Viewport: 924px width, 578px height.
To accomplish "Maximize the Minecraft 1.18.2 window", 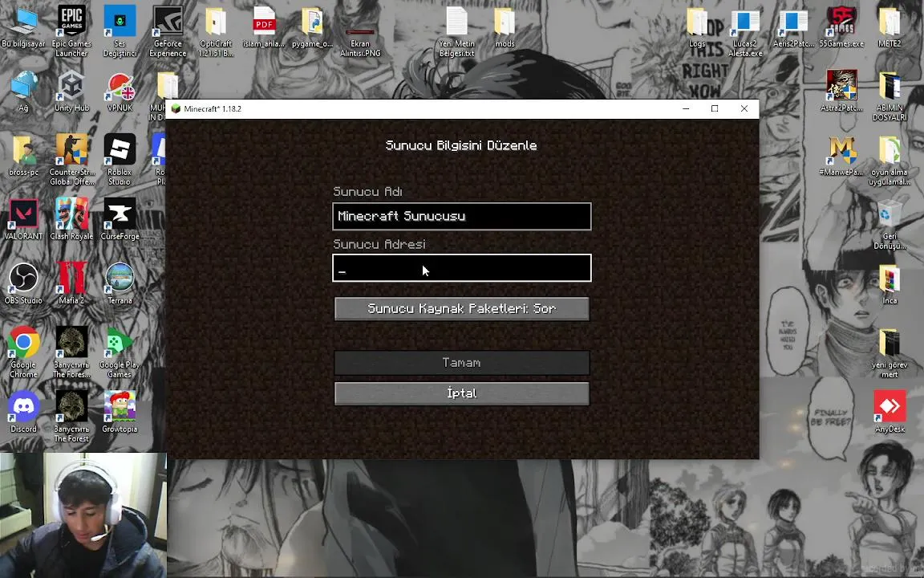I will pyautogui.click(x=715, y=108).
